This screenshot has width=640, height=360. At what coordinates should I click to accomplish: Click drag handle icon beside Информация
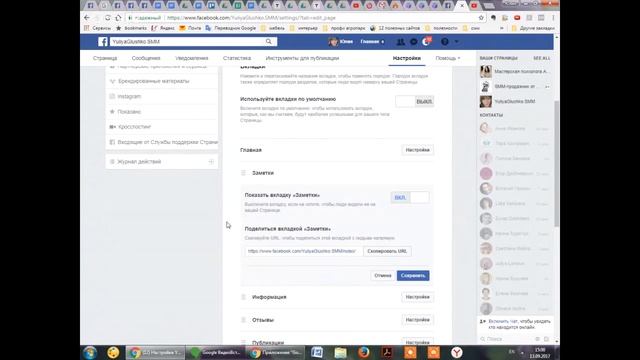pos(243,297)
